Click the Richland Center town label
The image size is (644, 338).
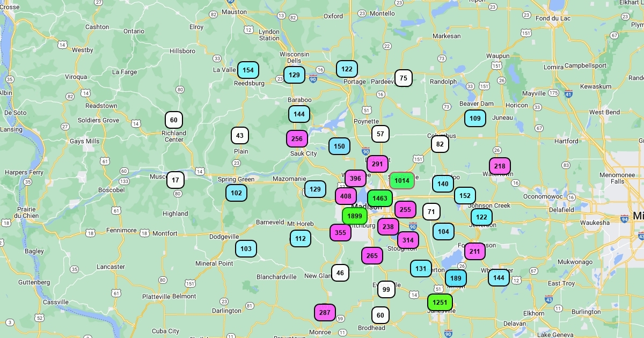pyautogui.click(x=174, y=136)
